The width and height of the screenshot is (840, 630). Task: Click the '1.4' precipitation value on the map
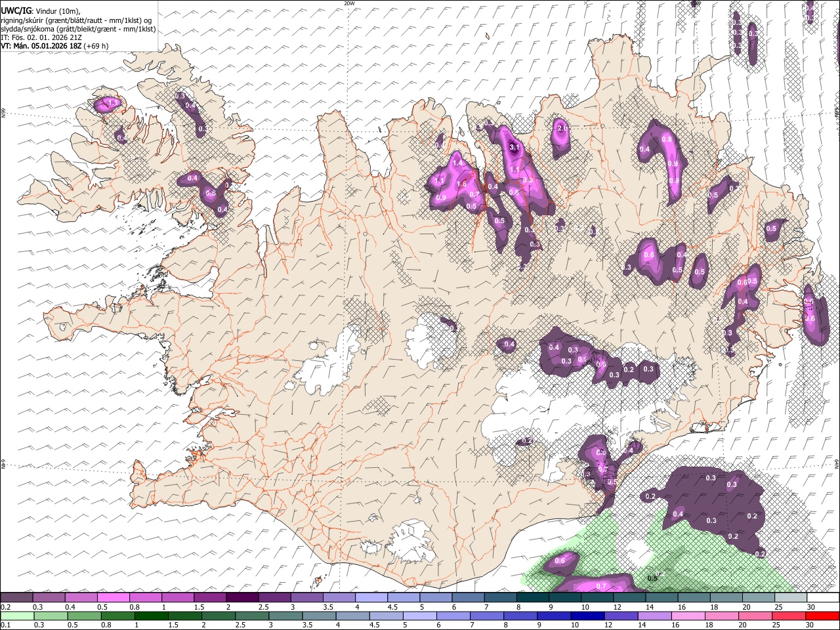tap(457, 163)
